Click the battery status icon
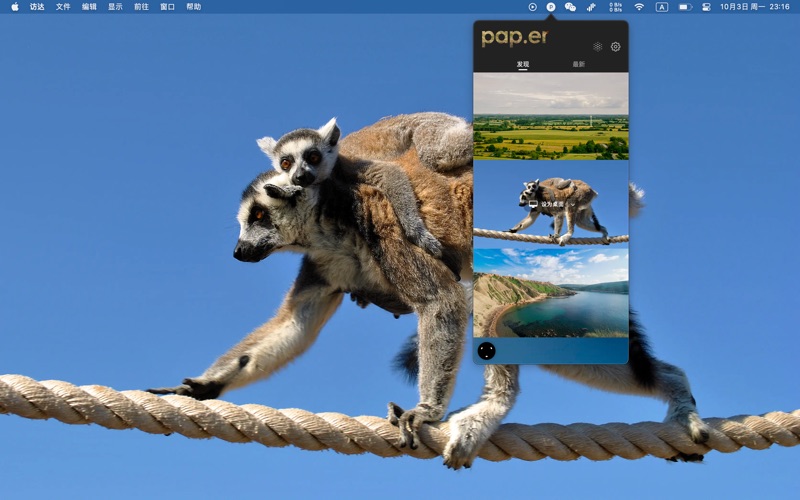The height and width of the screenshot is (500, 800). [685, 7]
